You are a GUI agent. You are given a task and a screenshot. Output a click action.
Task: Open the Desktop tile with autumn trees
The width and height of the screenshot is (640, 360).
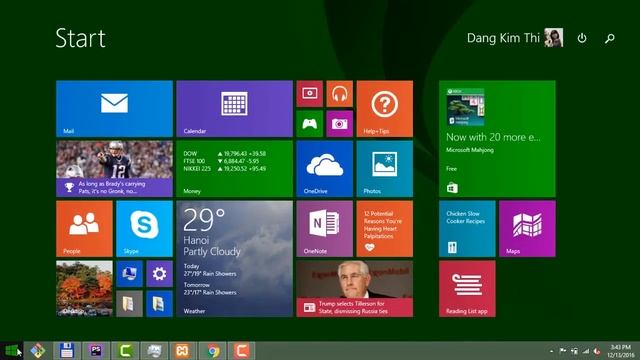click(84, 289)
